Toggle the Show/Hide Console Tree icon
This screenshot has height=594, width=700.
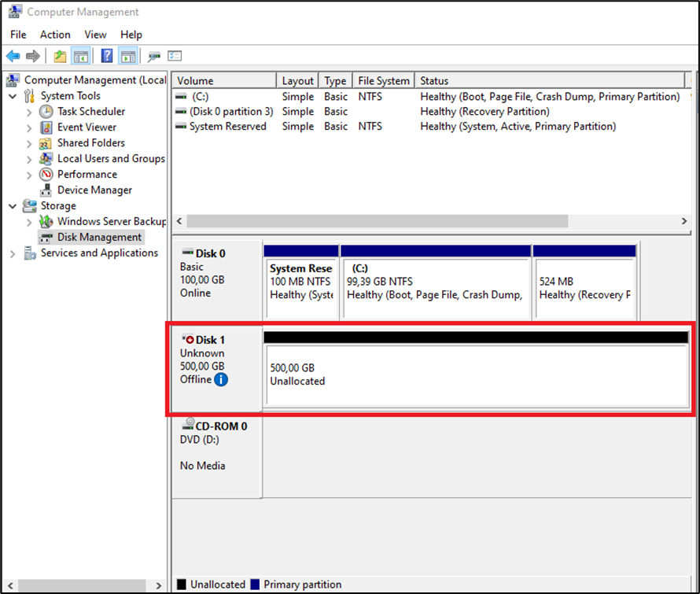pos(80,56)
